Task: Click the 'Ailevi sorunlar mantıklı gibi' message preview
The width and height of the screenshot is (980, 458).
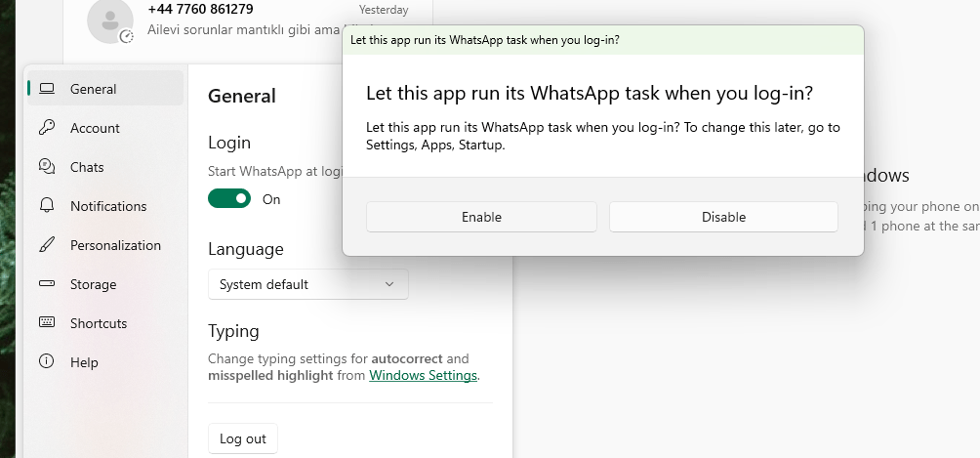Action: point(246,29)
